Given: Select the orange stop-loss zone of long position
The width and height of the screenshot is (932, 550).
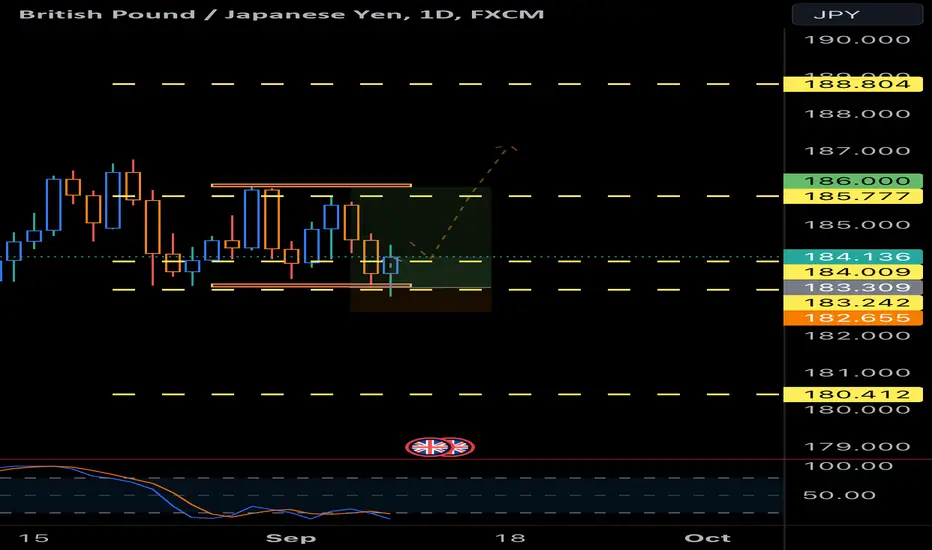Looking at the screenshot, I should [421, 300].
